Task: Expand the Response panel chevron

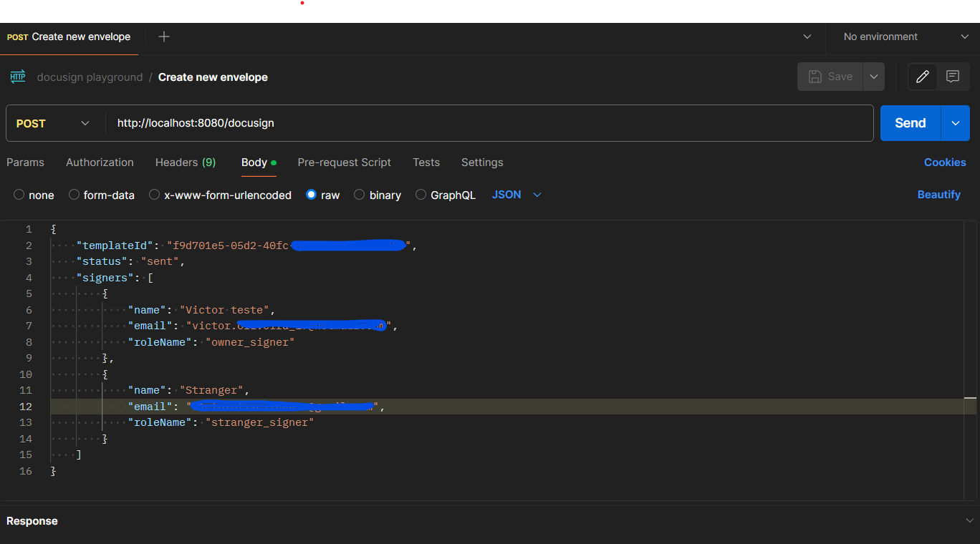Action: coord(970,521)
